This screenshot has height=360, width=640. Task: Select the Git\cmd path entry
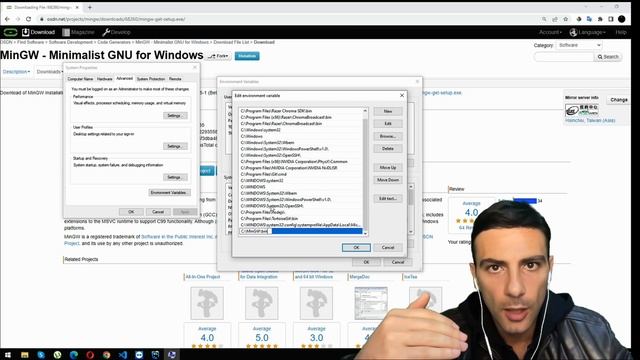tap(300, 174)
